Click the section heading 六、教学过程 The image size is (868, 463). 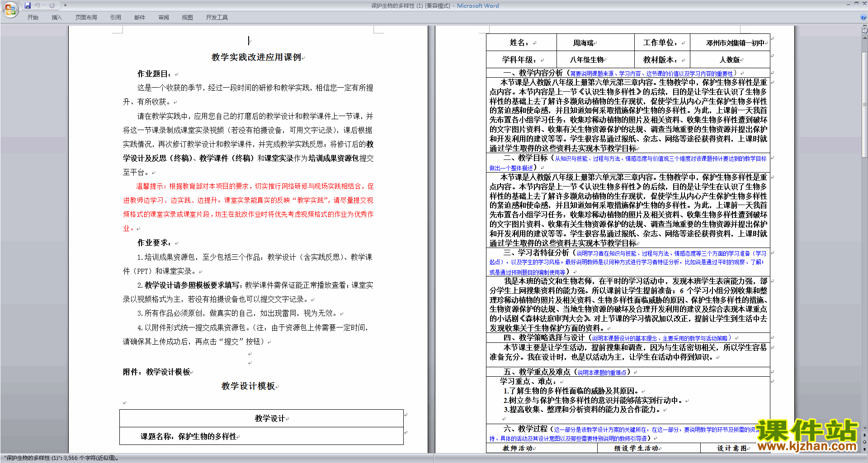click(525, 429)
